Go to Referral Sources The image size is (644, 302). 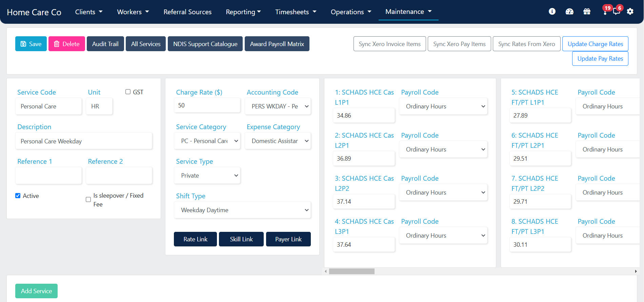pos(187,12)
